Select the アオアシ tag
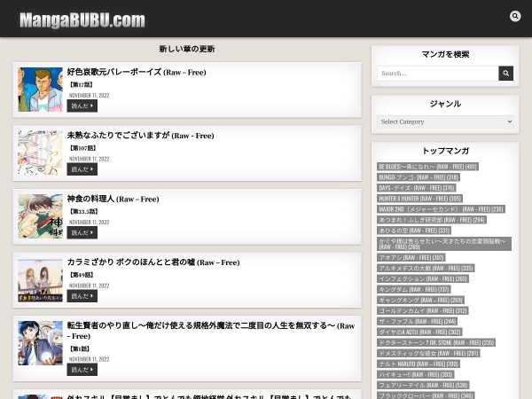 coord(411,257)
